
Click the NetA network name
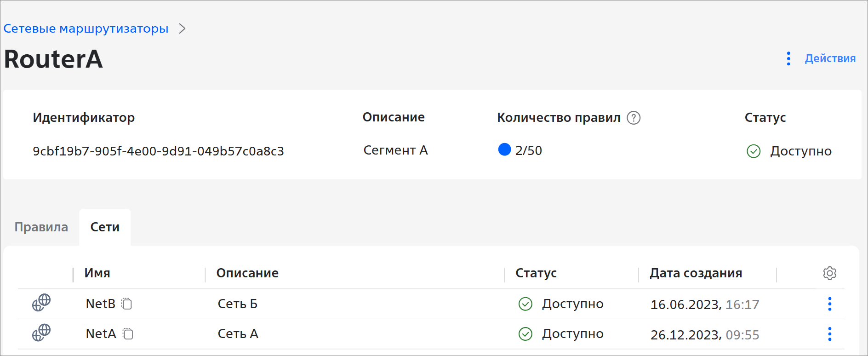click(101, 333)
